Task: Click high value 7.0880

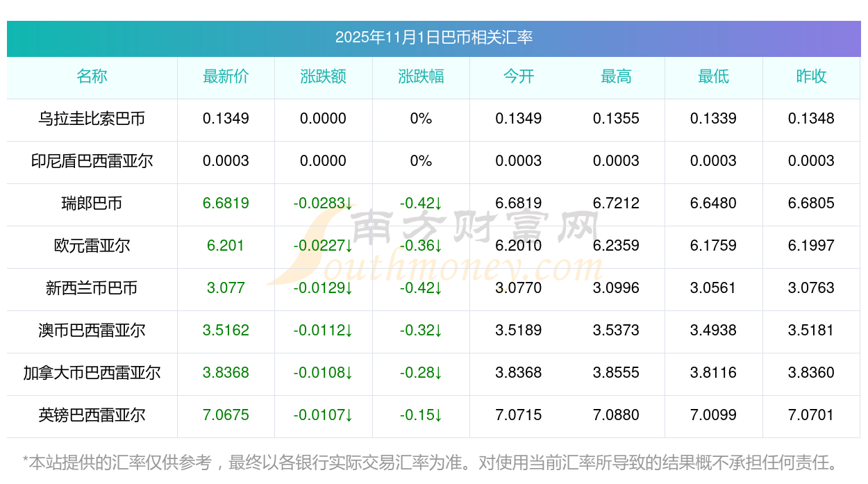Action: (616, 415)
